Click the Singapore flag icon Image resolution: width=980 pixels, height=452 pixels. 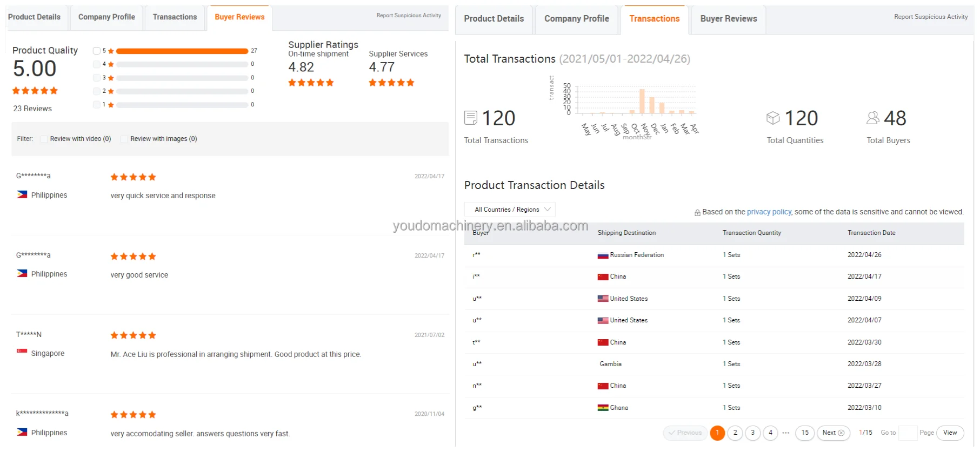tap(22, 352)
